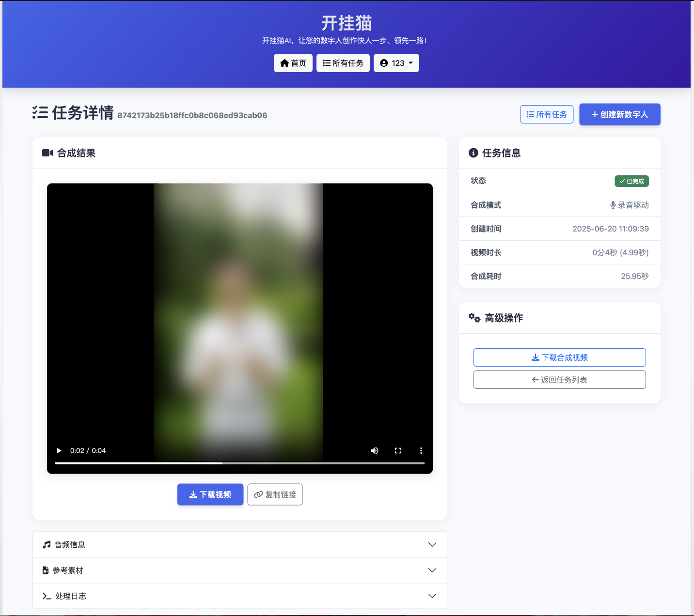Click the 录音驱动 synthesis mode value
This screenshot has height=616, width=694.
629,205
